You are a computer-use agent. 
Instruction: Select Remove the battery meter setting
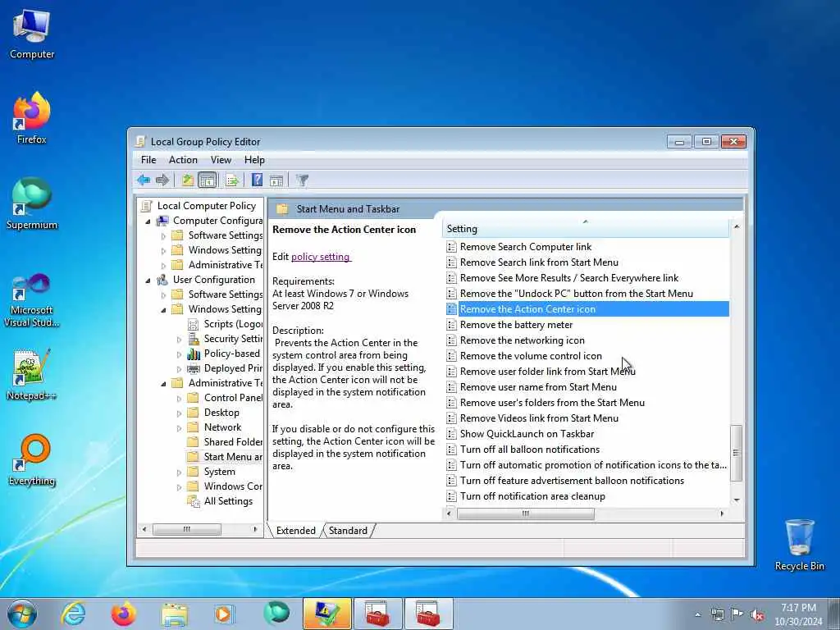516,325
